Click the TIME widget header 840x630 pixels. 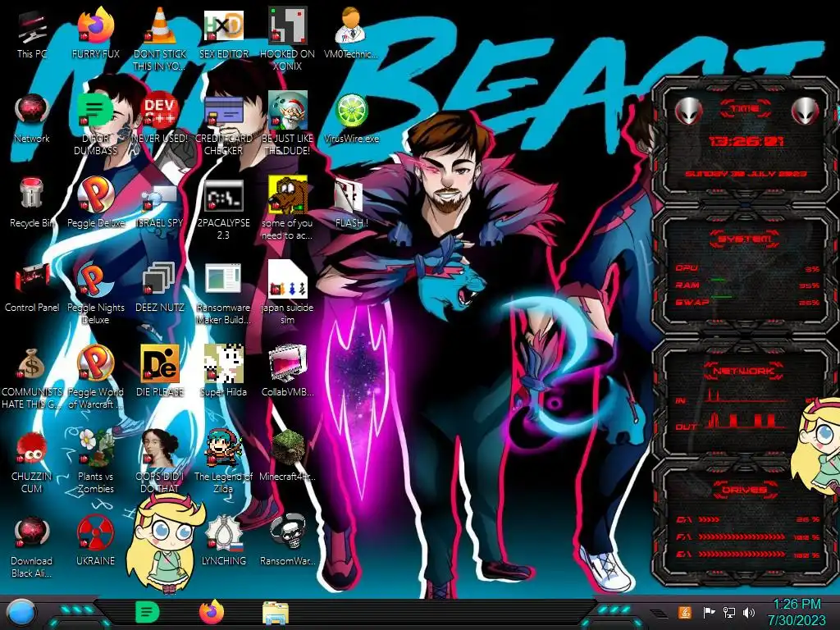point(745,109)
